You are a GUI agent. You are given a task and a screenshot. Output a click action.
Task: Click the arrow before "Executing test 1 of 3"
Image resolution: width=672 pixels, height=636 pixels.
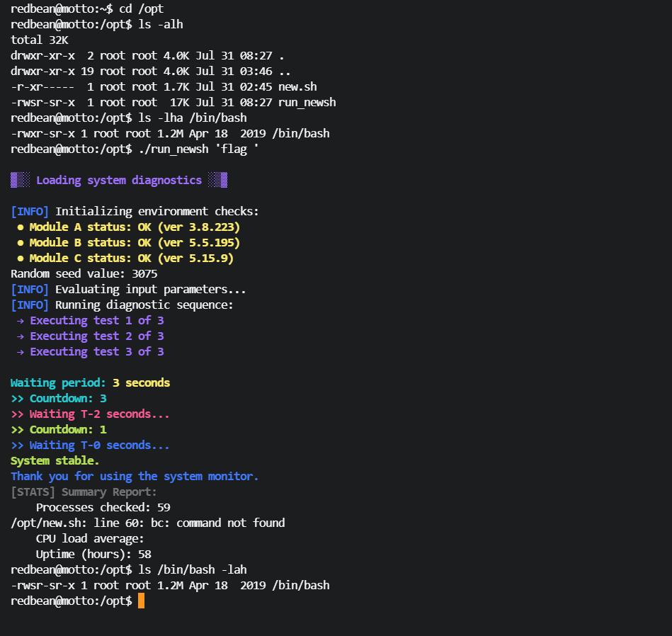pyautogui.click(x=20, y=321)
